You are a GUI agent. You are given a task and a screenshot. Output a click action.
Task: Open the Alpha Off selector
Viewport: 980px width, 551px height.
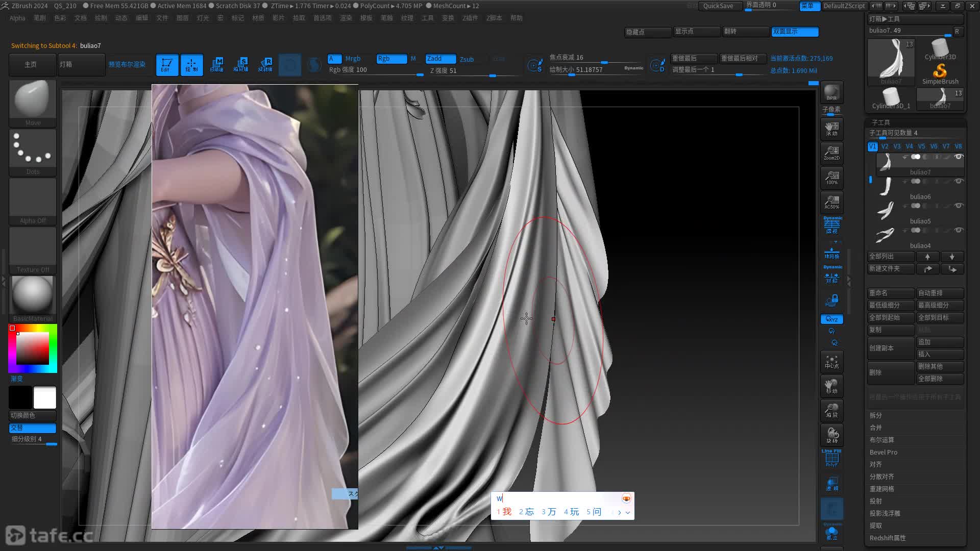[33, 202]
